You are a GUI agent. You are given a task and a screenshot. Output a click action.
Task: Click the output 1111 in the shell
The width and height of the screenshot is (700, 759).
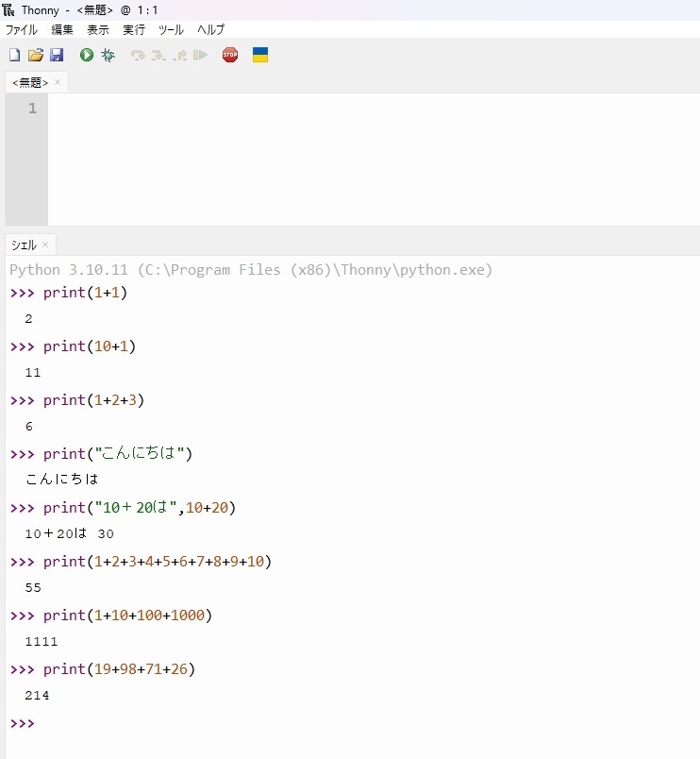click(42, 641)
